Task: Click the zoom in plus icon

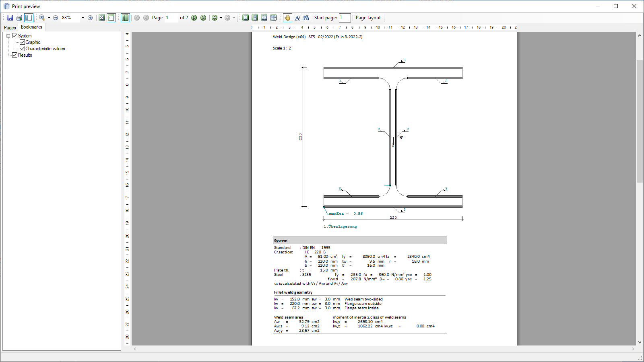Action: (x=90, y=18)
